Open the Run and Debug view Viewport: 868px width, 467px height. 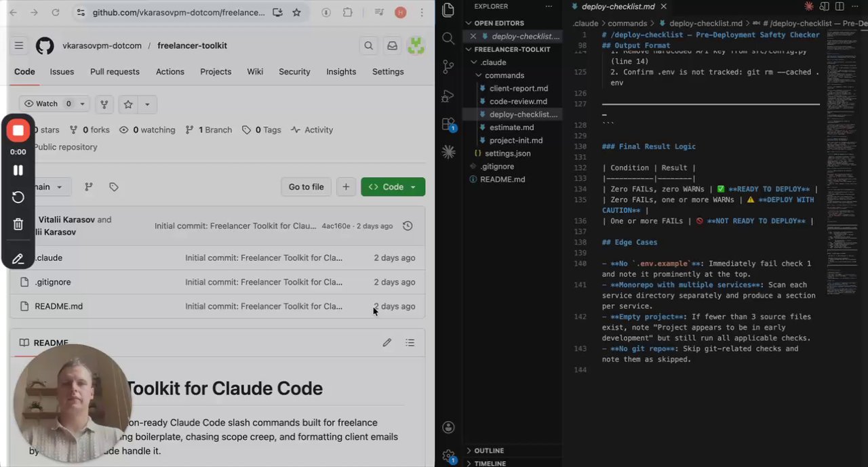448,95
